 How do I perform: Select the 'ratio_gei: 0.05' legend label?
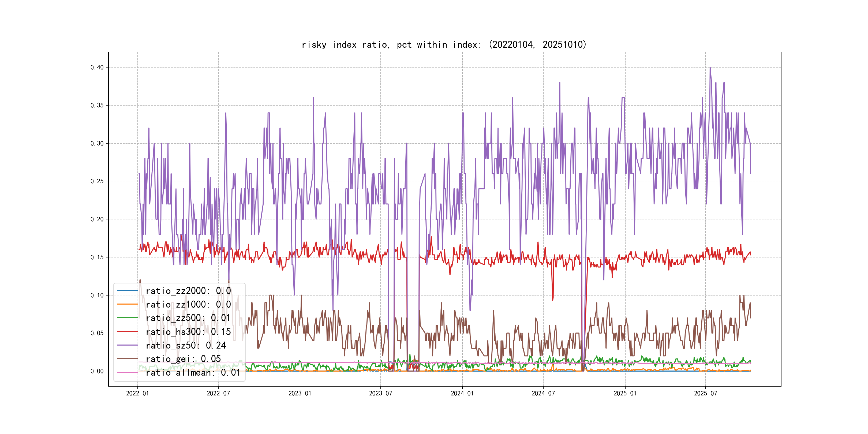click(x=183, y=359)
